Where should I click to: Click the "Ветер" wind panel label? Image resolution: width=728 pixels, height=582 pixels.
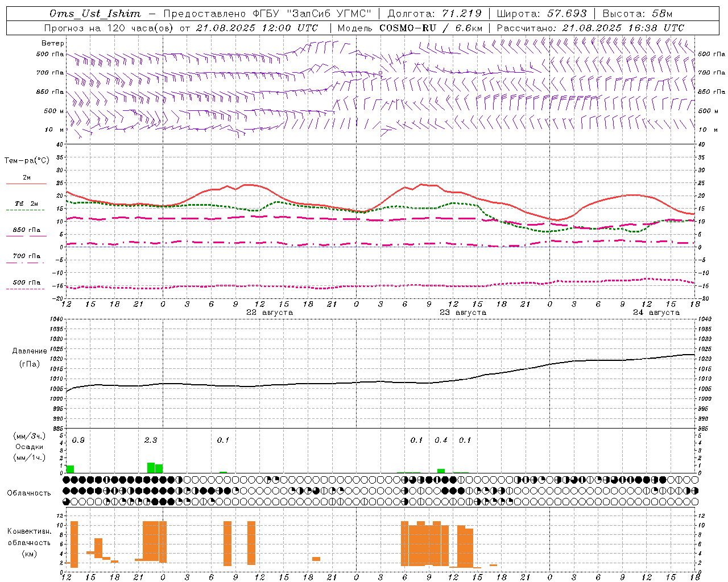[x=53, y=43]
